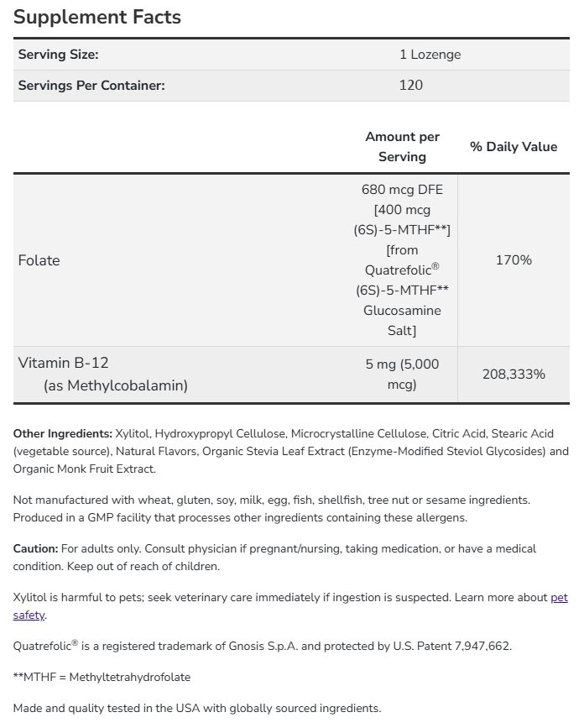The image size is (584, 728).
Task: Select the Folate row label
Action: pyautogui.click(x=39, y=260)
